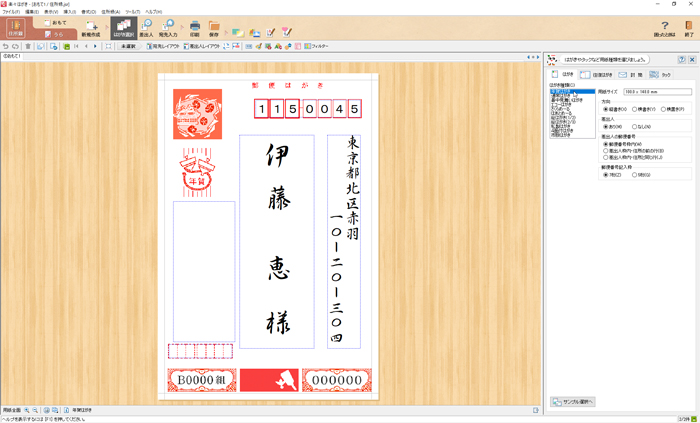Select the はがき選択 postcard selection tool
This screenshot has width=700, height=423.
click(122, 27)
